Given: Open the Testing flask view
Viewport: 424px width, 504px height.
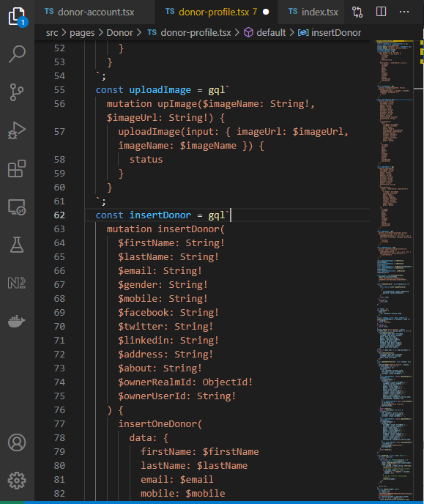Looking at the screenshot, I should 17,245.
